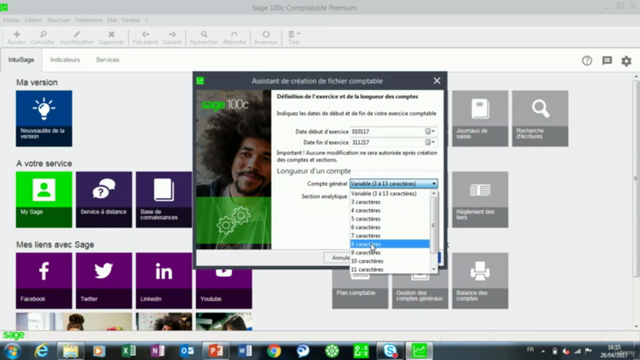Click the Annuler button

point(337,258)
